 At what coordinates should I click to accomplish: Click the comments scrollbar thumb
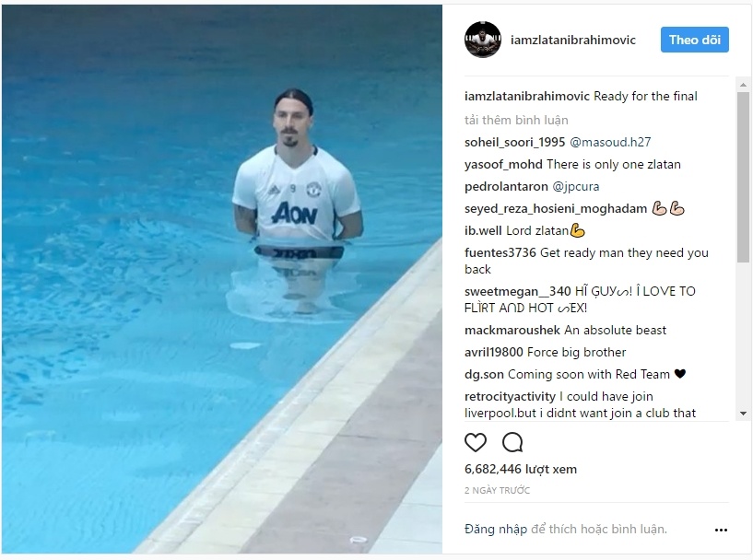[x=744, y=177]
